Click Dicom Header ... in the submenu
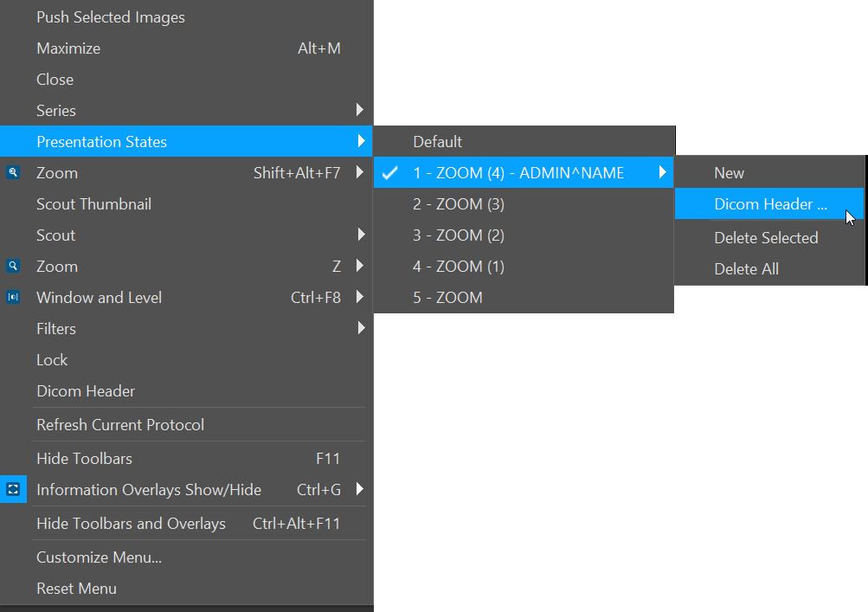Viewport: 868px width, 612px height. (x=769, y=204)
